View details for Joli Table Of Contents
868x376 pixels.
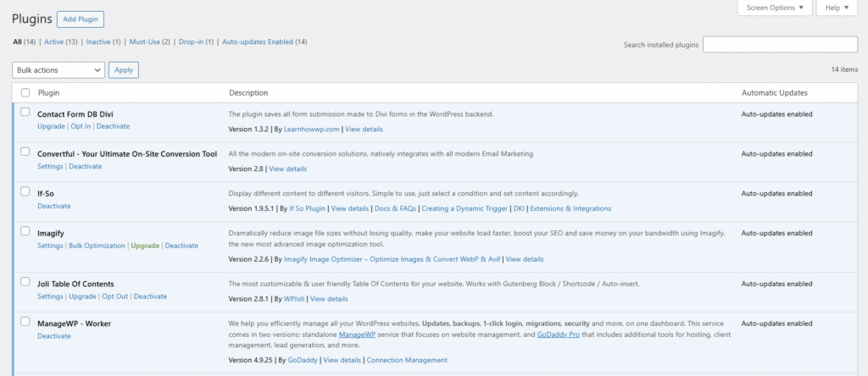330,299
